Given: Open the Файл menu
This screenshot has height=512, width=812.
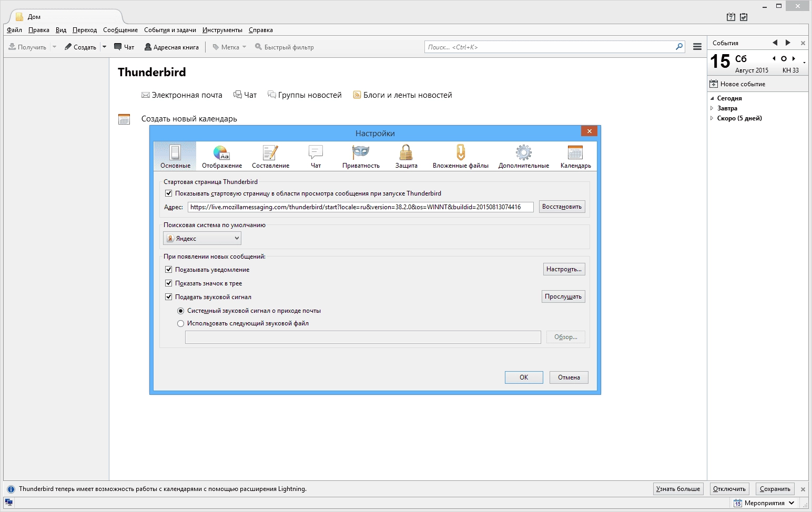Looking at the screenshot, I should point(14,30).
